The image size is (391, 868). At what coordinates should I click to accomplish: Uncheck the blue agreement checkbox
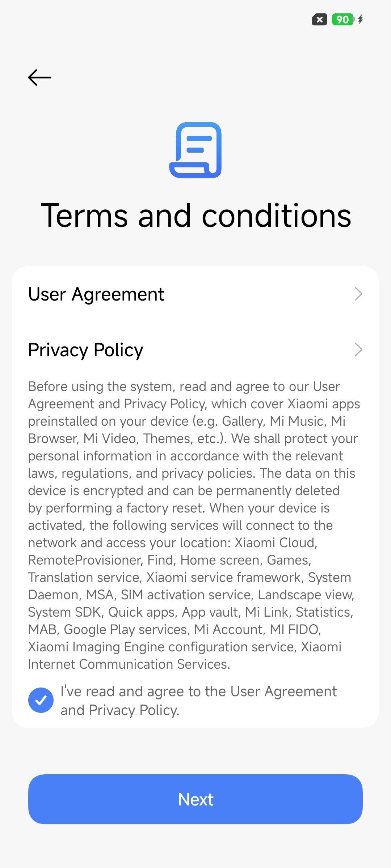(41, 700)
